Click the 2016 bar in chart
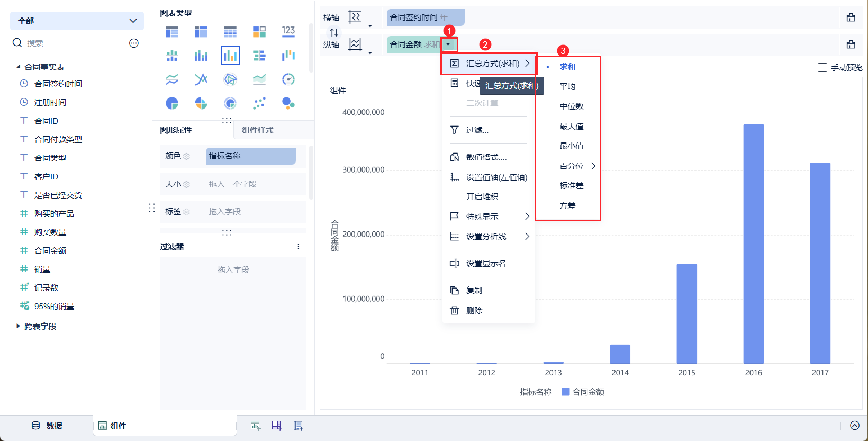The image size is (868, 441). click(x=753, y=244)
